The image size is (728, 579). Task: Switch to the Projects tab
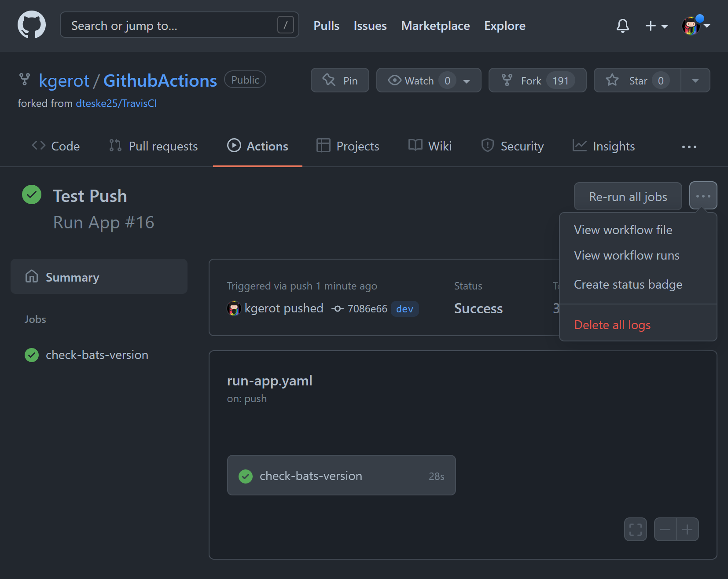[348, 146]
